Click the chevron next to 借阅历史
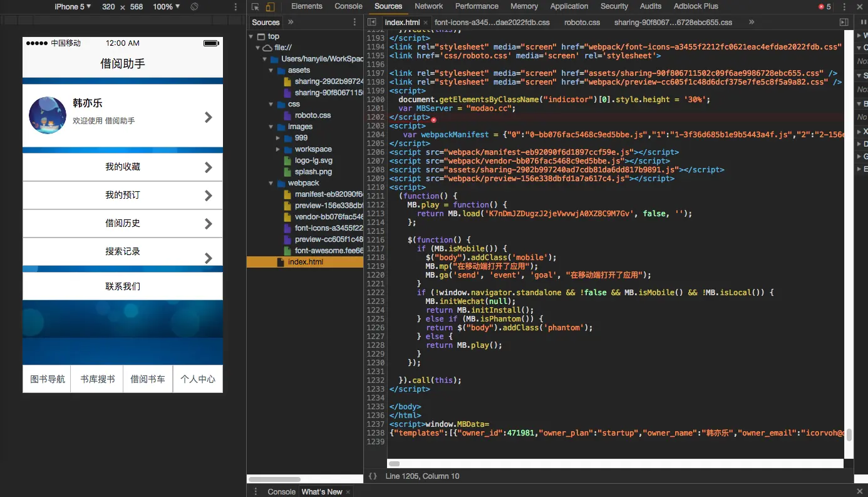Image resolution: width=868 pixels, height=497 pixels. (209, 224)
